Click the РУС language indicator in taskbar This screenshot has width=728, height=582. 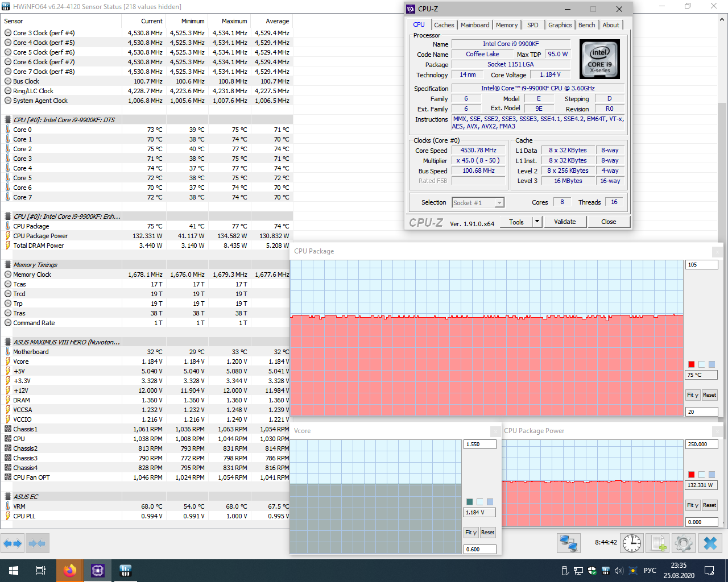pos(650,571)
